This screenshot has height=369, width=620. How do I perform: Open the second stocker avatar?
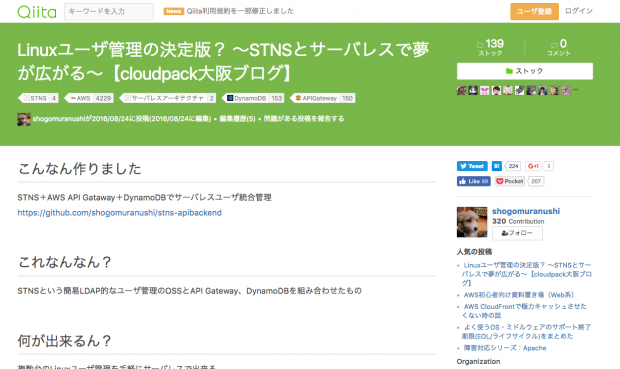tap(473, 90)
